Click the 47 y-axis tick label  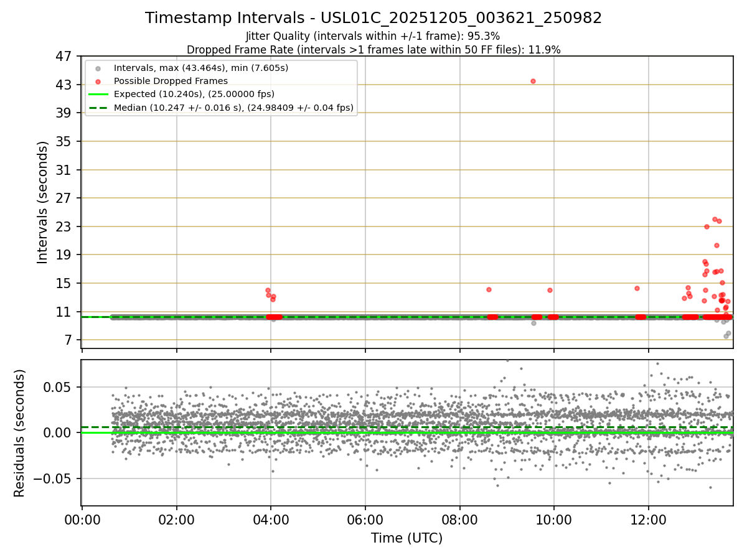pos(64,56)
